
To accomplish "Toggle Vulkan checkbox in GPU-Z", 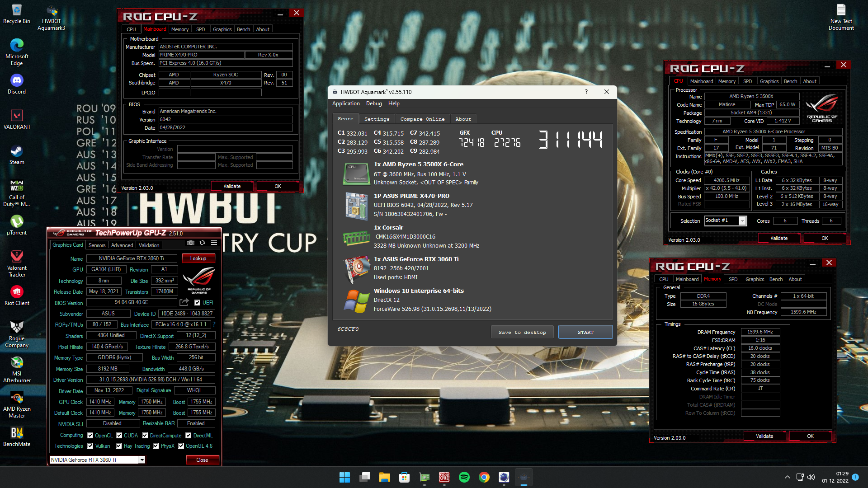I will (90, 446).
